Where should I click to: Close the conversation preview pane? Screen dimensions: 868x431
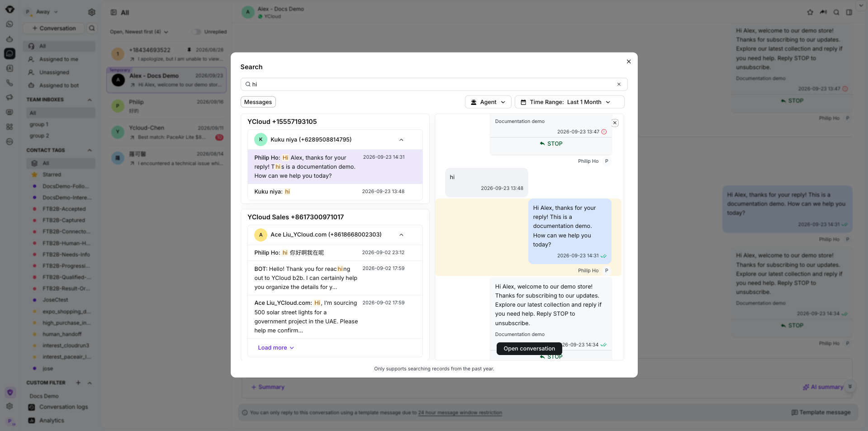click(615, 123)
